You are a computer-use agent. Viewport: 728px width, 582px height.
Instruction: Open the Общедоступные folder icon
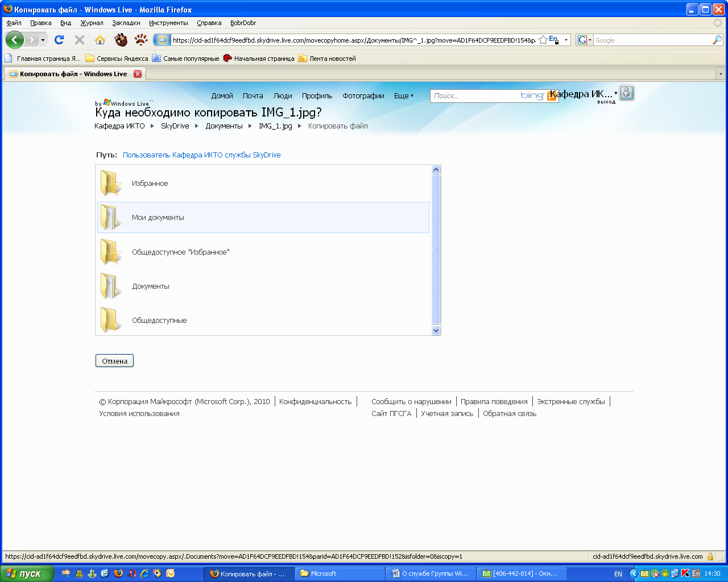[111, 320]
